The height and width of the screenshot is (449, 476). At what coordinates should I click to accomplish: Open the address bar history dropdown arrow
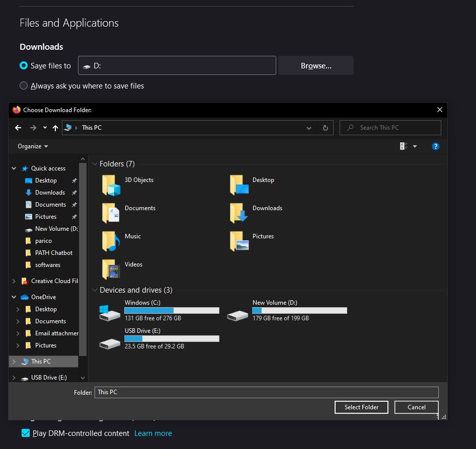click(308, 128)
